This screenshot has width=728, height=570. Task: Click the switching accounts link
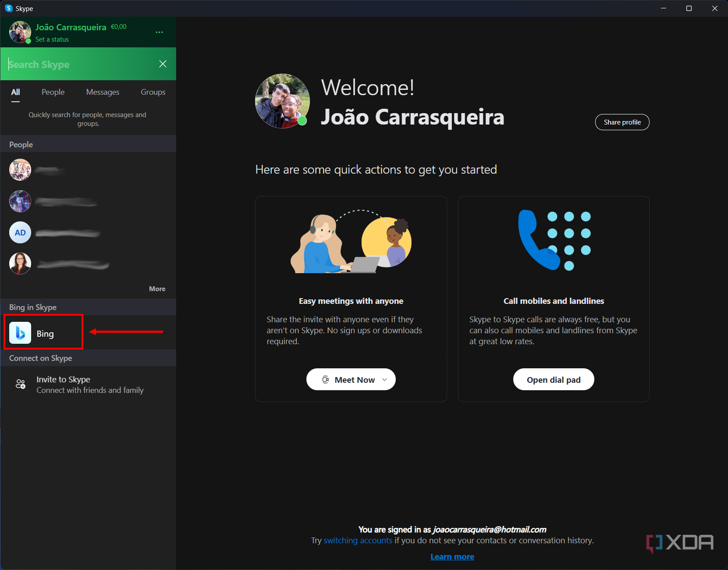(x=358, y=540)
